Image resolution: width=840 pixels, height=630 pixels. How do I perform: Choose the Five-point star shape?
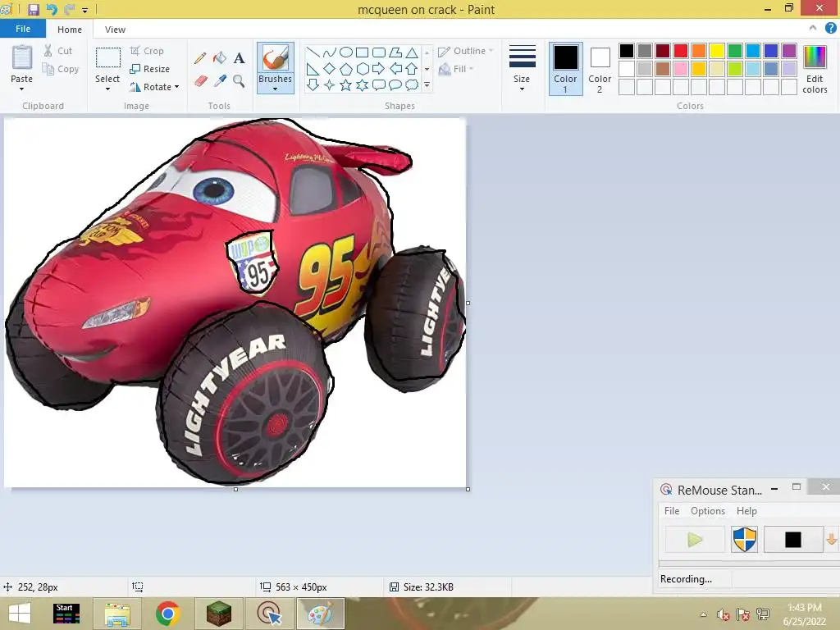(x=346, y=84)
